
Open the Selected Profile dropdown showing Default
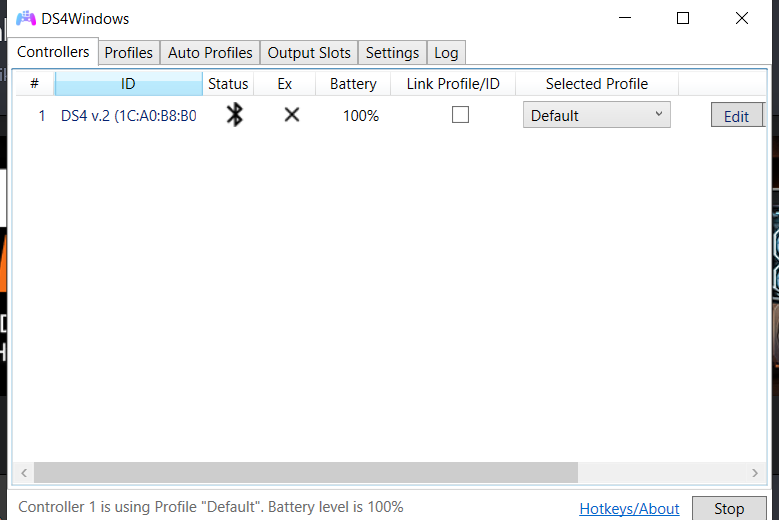click(x=596, y=115)
